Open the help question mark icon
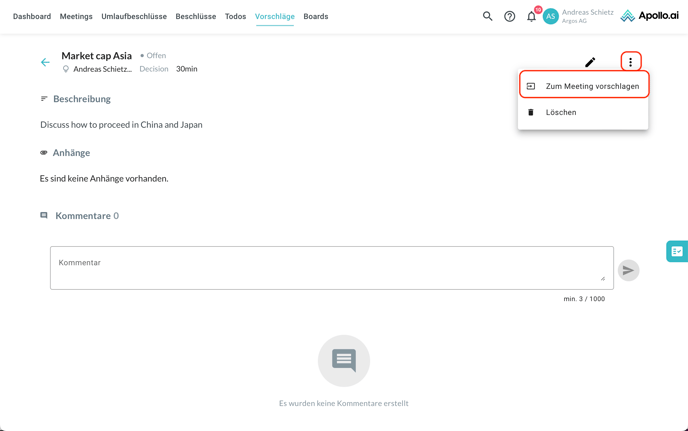The height and width of the screenshot is (431, 688). coord(510,16)
